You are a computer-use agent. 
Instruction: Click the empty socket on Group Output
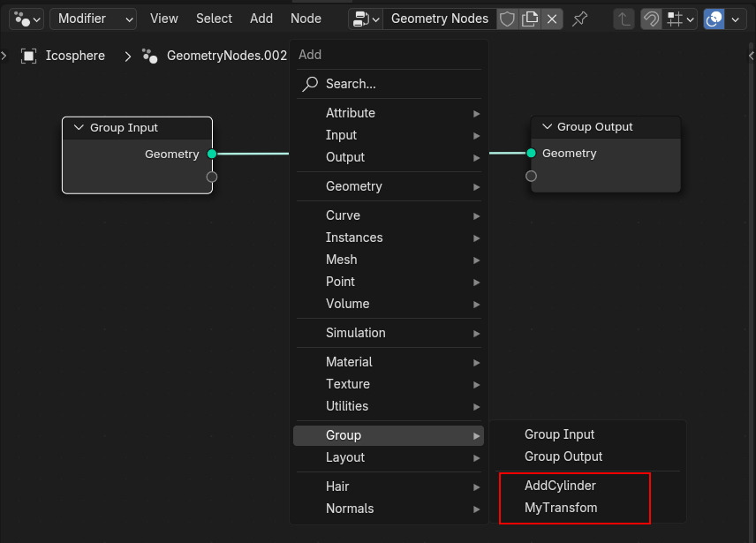coord(531,176)
